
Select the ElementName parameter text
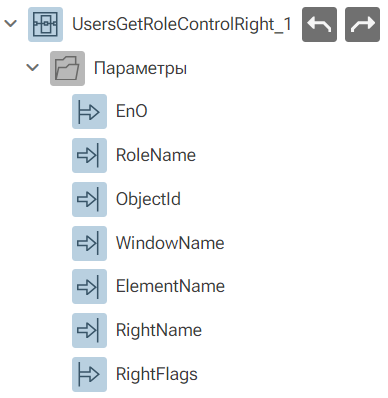pyautogui.click(x=170, y=287)
